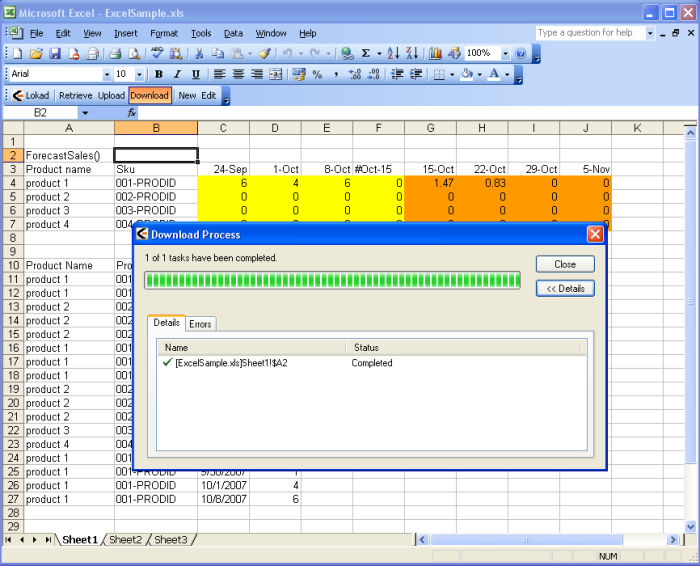Viewport: 700px width, 566px height.
Task: Align text left
Action: coord(219,75)
